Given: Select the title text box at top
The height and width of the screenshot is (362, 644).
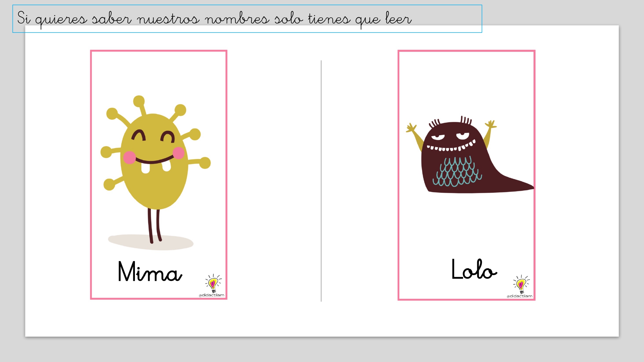Looking at the screenshot, I should pyautogui.click(x=247, y=19).
